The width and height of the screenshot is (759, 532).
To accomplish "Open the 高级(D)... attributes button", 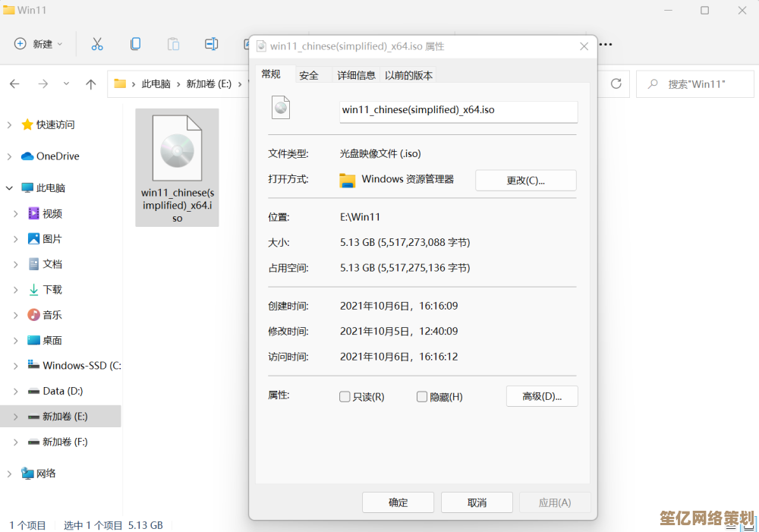I will tap(542, 396).
